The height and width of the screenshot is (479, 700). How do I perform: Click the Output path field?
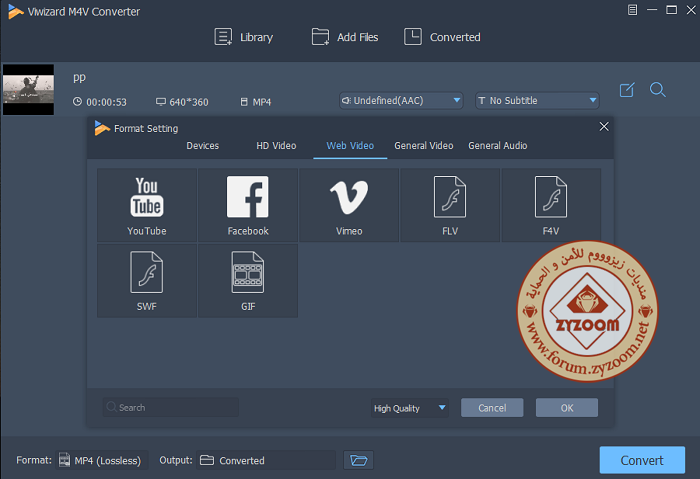pos(266,460)
